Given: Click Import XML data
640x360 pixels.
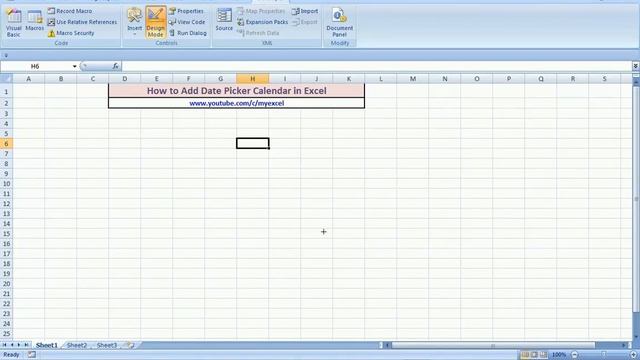Looking at the screenshot, I should (x=305, y=11).
